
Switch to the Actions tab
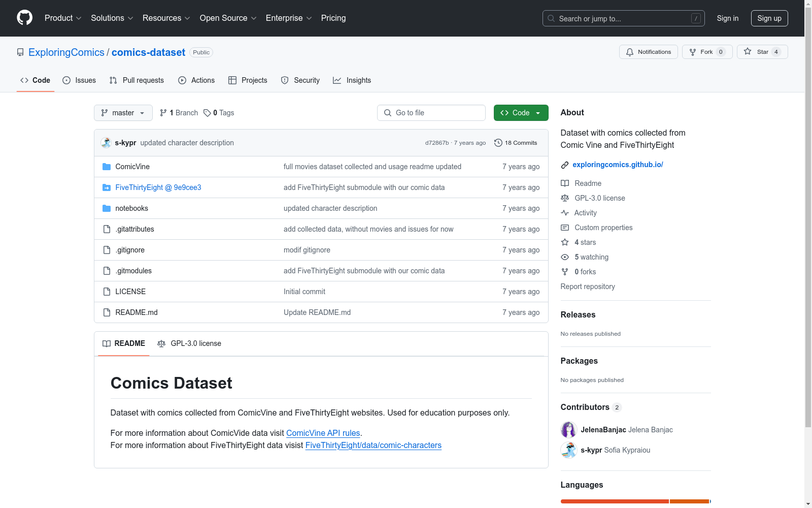(x=196, y=80)
